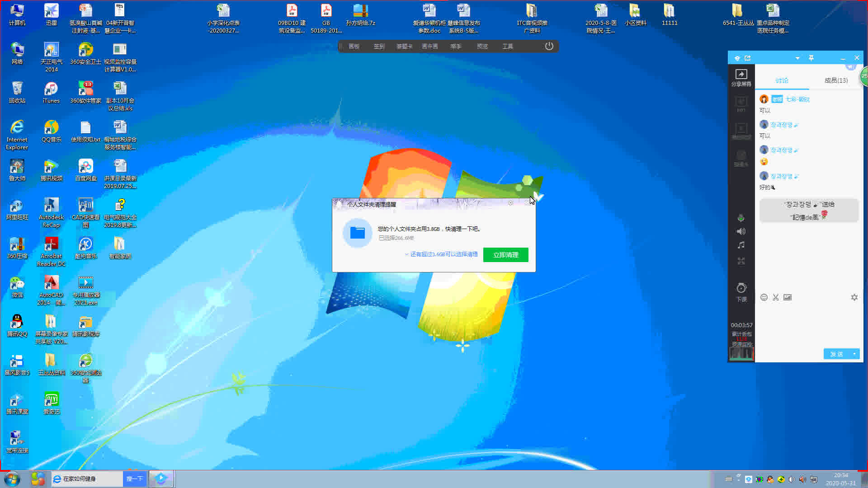Open the 画板 drawing board tool
Viewport: 868px width, 488px height.
354,46
